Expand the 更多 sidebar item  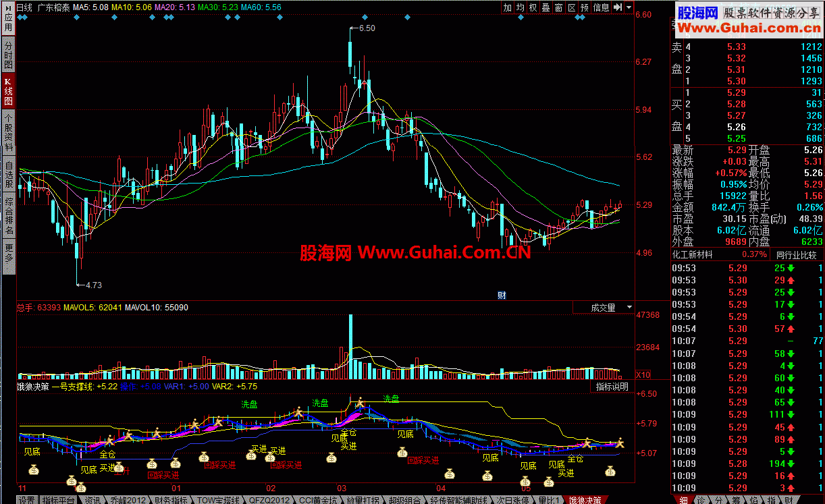(x=8, y=256)
